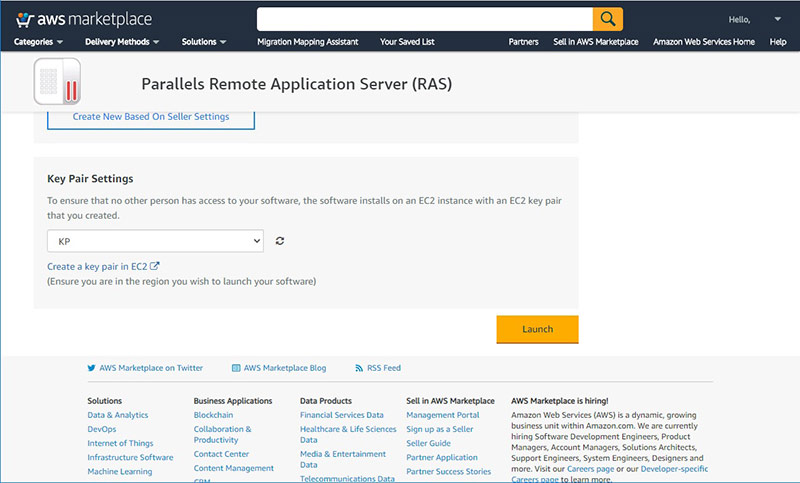Open the Partner Application link
Viewport: 800px width, 483px height.
coord(442,457)
